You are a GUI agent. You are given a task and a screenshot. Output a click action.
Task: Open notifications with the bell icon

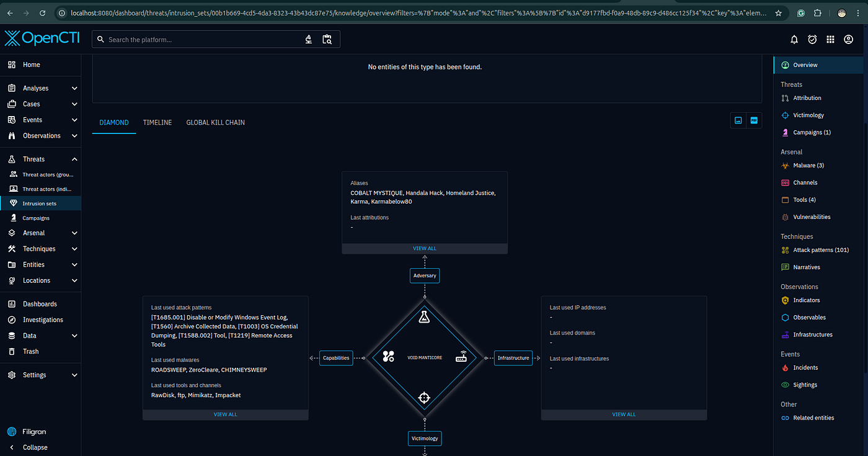[794, 40]
